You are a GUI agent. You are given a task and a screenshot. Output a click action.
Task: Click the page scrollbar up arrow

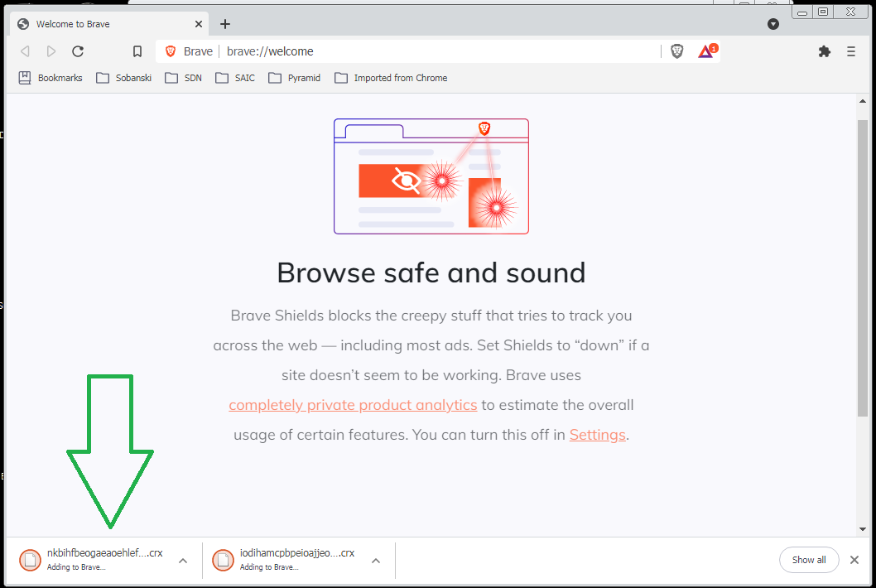[863, 101]
